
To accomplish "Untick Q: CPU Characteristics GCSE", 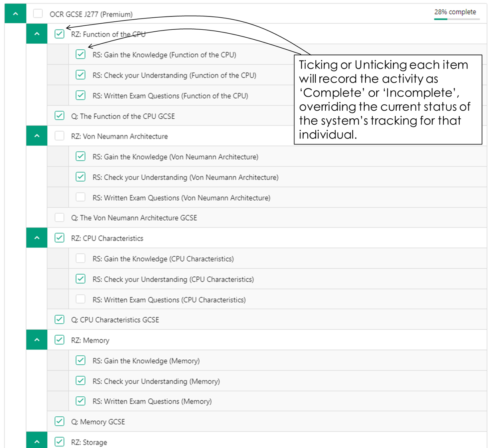I will click(59, 319).
